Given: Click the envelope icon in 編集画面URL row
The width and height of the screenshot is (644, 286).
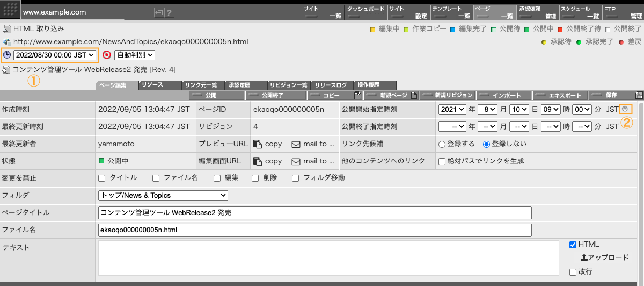Looking at the screenshot, I should [x=296, y=161].
